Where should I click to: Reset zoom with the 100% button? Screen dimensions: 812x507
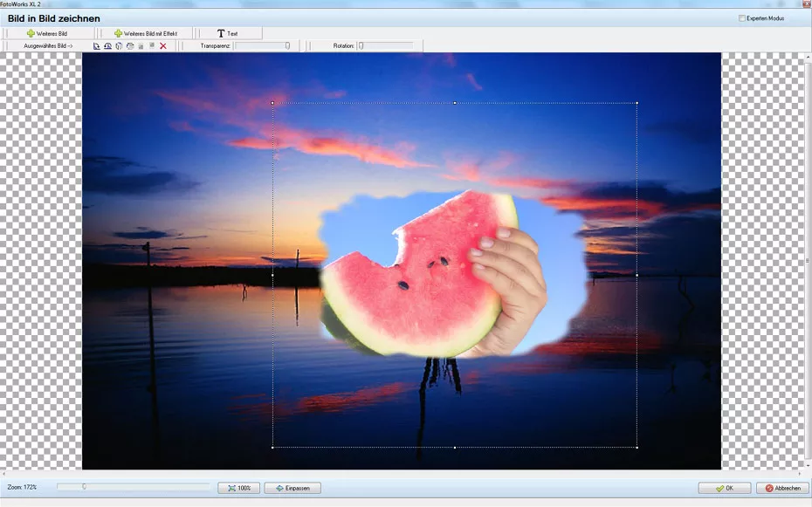pos(238,488)
